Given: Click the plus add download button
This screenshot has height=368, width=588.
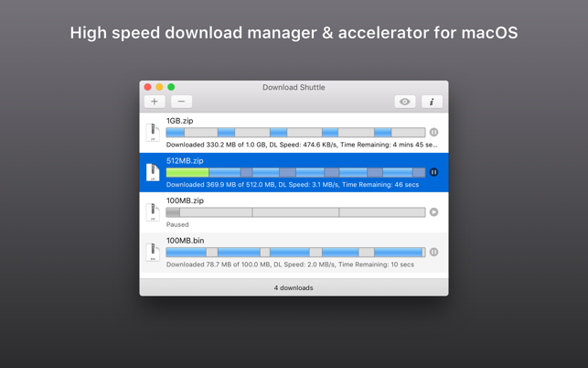Looking at the screenshot, I should 155,102.
